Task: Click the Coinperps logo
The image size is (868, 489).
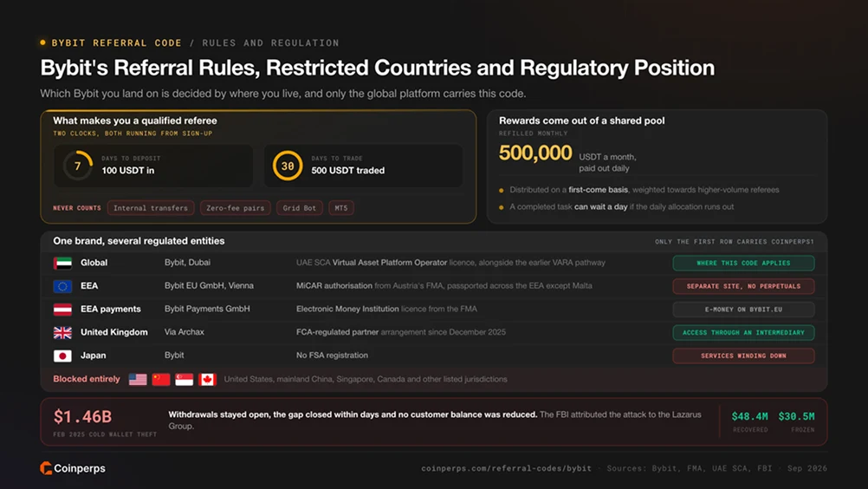Action: point(73,468)
